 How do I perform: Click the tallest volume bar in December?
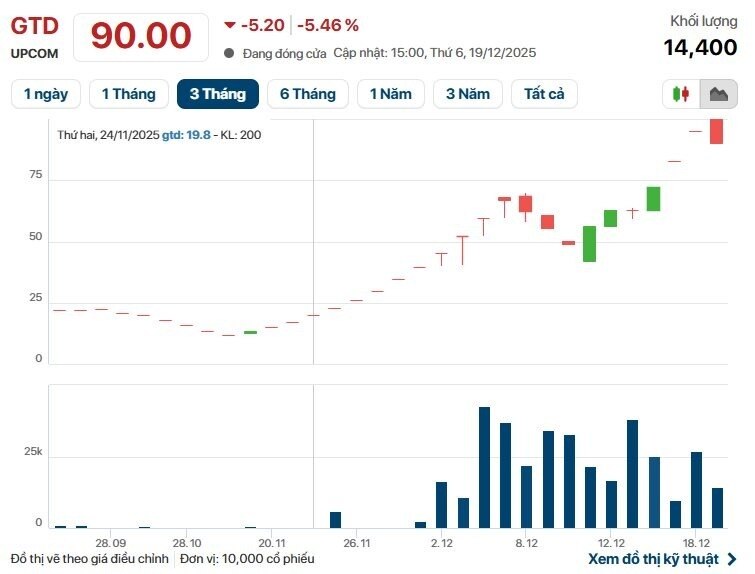[484, 467]
